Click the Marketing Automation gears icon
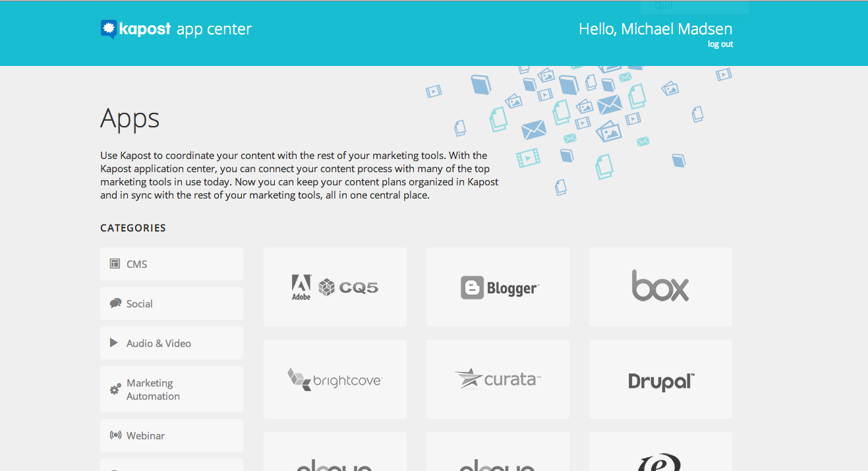868x471 pixels. click(115, 389)
